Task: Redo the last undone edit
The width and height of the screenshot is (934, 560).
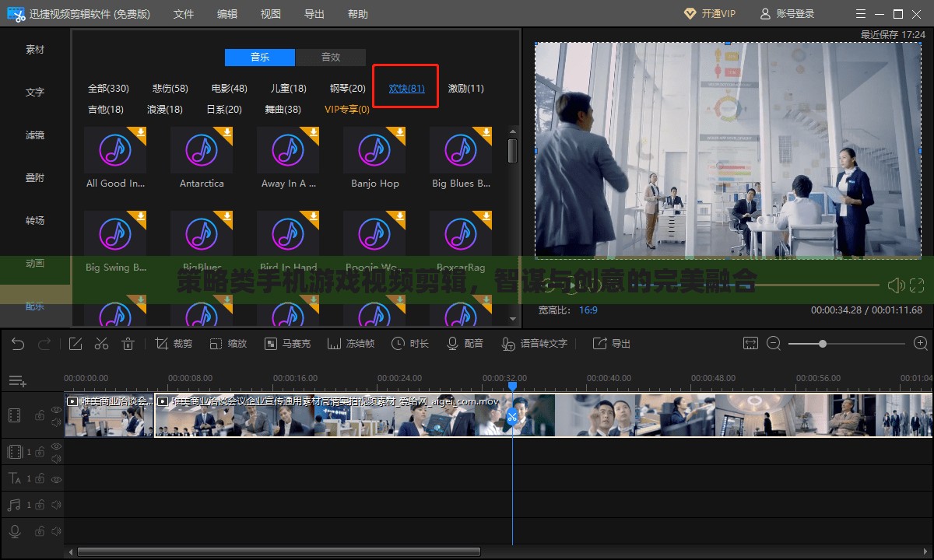Action: (44, 344)
